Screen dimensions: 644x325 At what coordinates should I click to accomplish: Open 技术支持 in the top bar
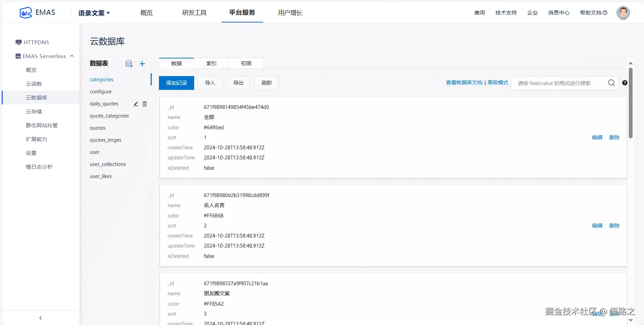[x=506, y=13]
